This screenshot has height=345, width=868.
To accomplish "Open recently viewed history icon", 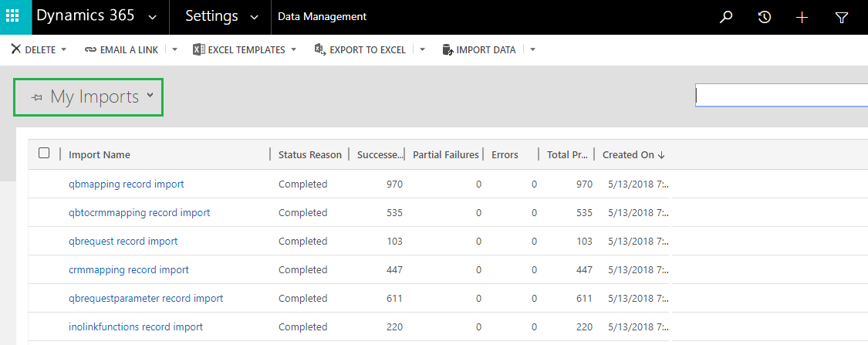I will tap(764, 17).
